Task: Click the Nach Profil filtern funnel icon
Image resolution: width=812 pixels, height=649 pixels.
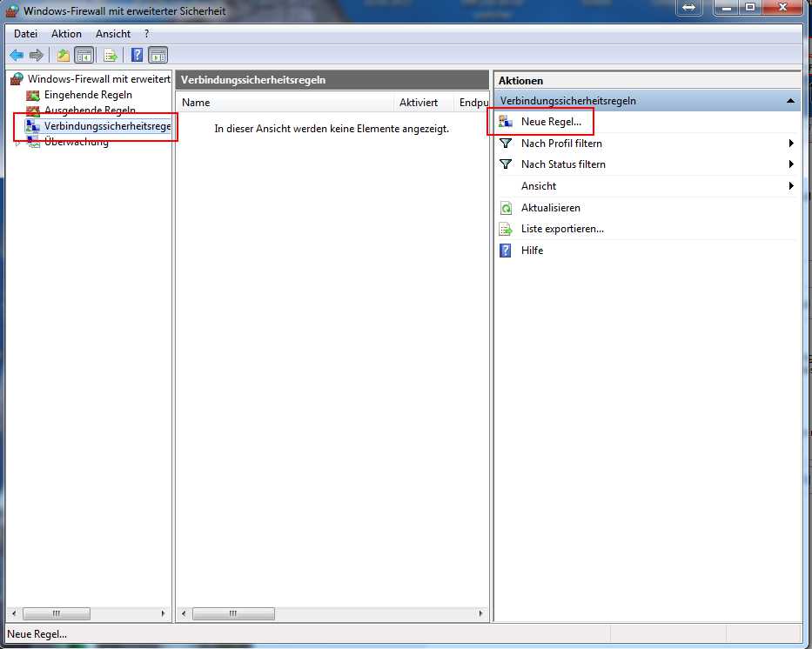Action: [x=506, y=143]
